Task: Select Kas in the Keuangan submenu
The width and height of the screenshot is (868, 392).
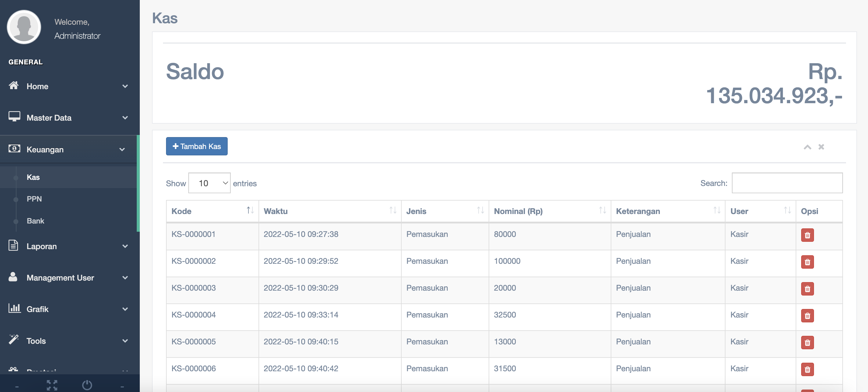Action: click(x=33, y=177)
